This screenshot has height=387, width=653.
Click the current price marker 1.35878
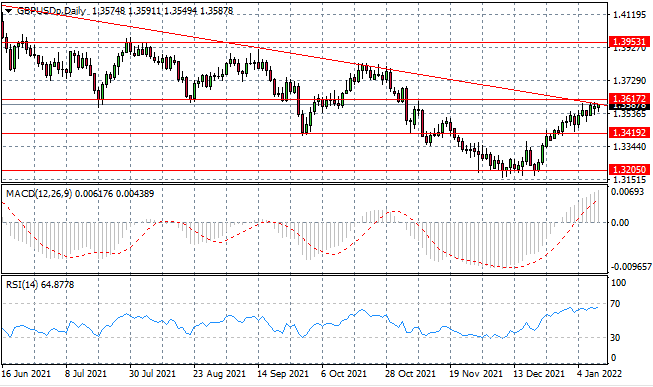(x=629, y=106)
